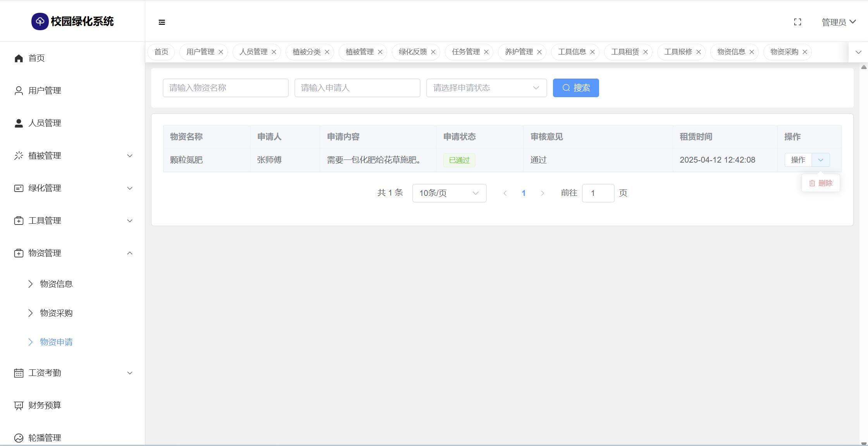This screenshot has width=868, height=446.
Task: Click the sidebar collapse hamburger icon
Action: 162,22
